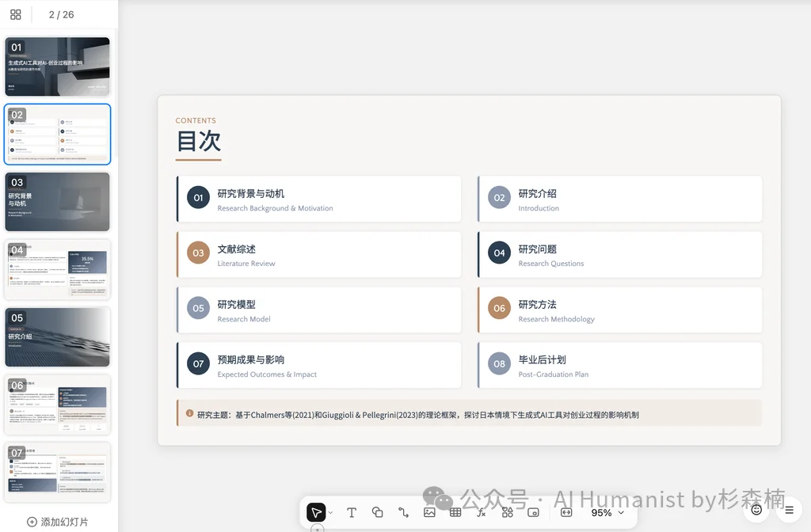
Task: Click the screen recording icon in the toolbar
Action: (532, 512)
